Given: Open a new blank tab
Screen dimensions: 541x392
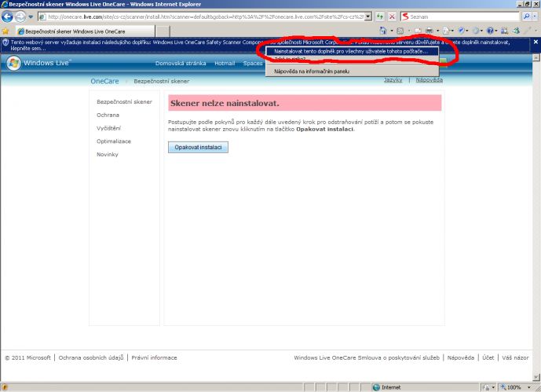Looking at the screenshot, I should pyautogui.click(x=163, y=31).
